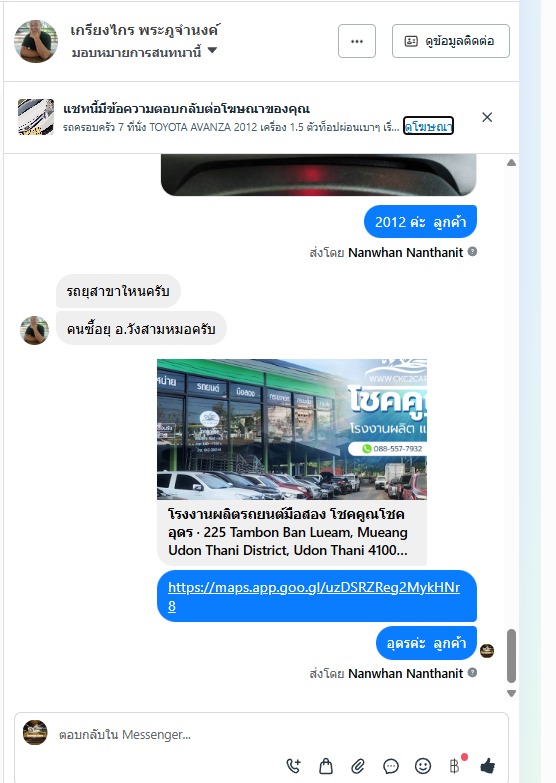Click the chat scrollbar down arrow

pos(511,693)
